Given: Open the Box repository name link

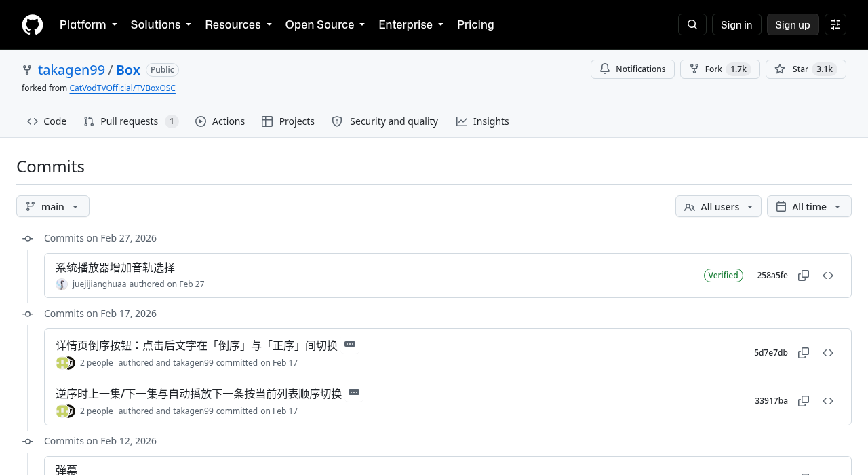Looking at the screenshot, I should (128, 70).
